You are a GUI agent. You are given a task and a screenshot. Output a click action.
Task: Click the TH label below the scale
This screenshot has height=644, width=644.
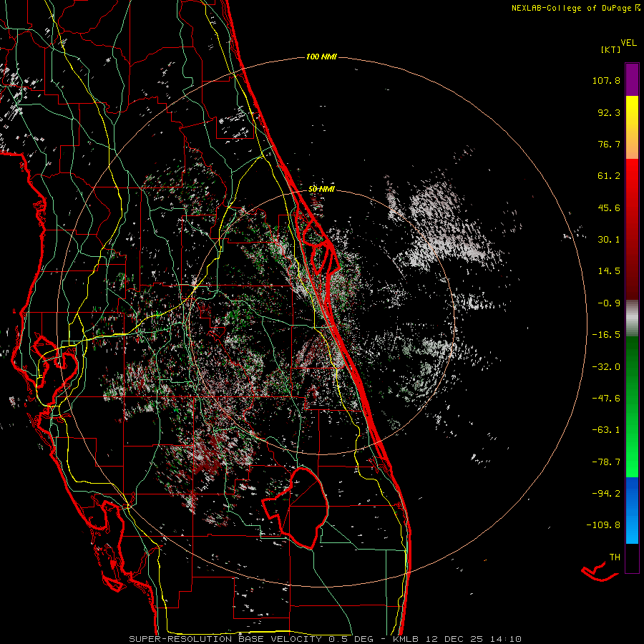pyautogui.click(x=615, y=557)
